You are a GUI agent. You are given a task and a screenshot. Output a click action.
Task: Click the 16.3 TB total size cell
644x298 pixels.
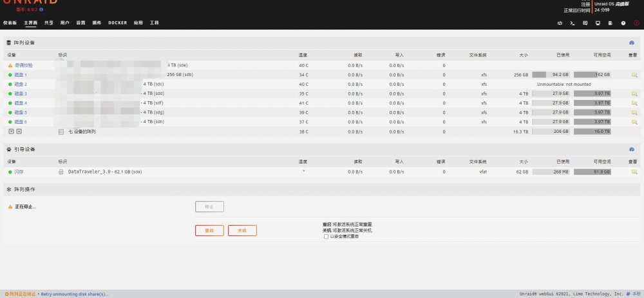(x=520, y=132)
